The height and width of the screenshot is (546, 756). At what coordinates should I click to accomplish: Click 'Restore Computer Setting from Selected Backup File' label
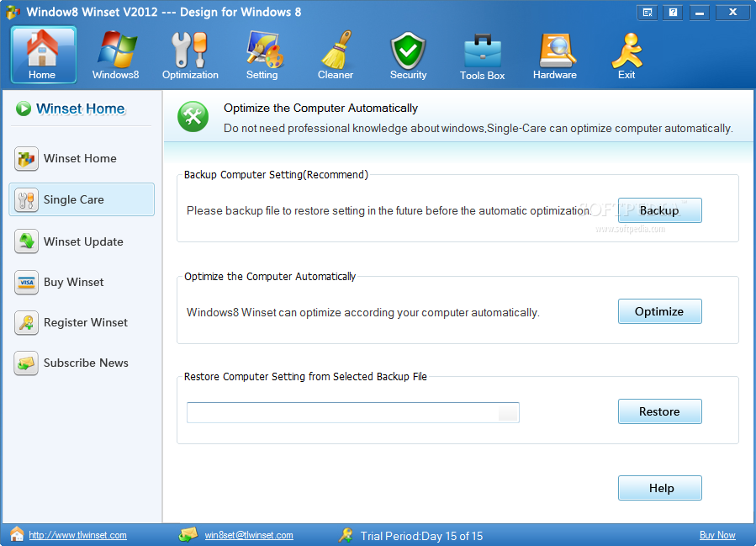(x=305, y=376)
